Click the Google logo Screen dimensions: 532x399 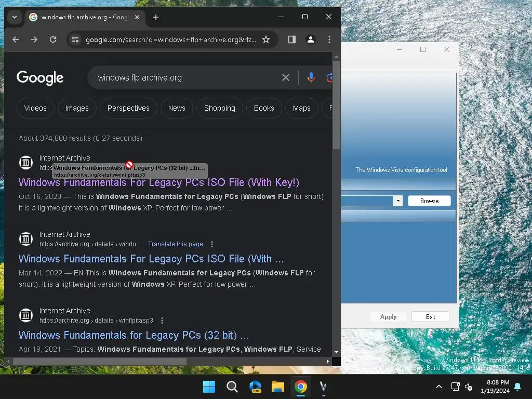pos(40,78)
